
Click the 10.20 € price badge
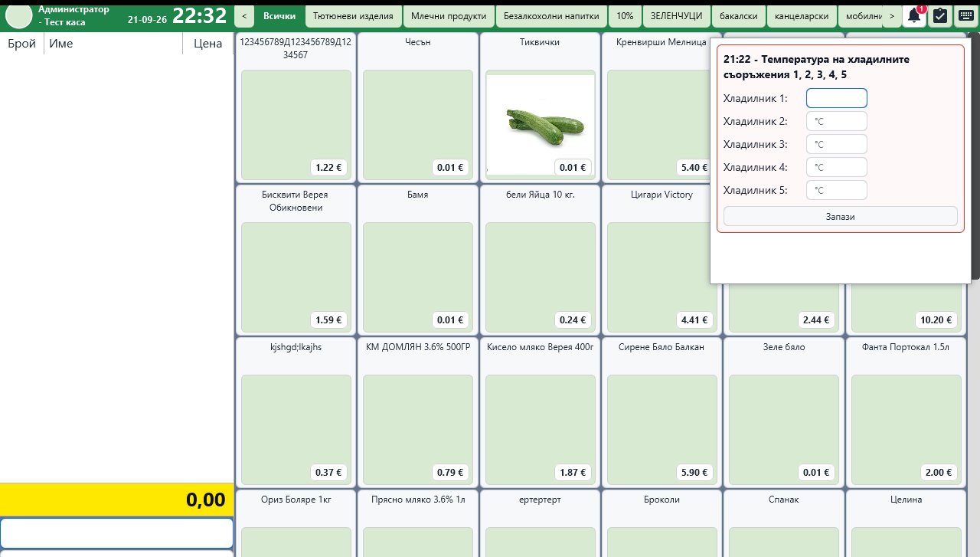tap(936, 320)
